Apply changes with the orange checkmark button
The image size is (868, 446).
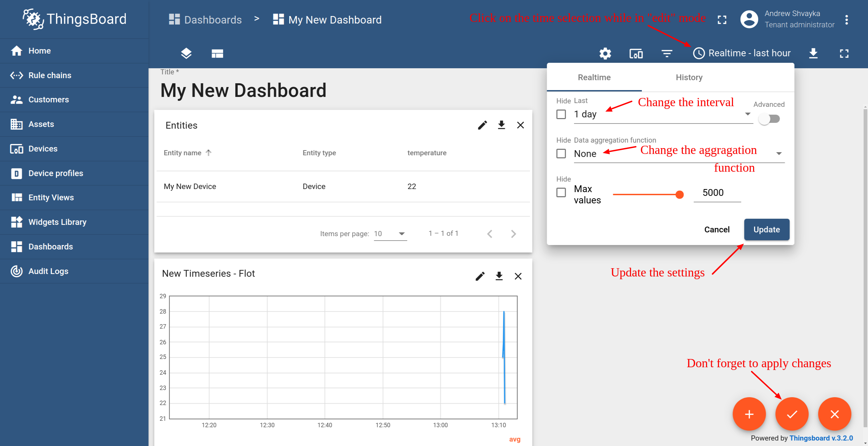click(x=792, y=414)
